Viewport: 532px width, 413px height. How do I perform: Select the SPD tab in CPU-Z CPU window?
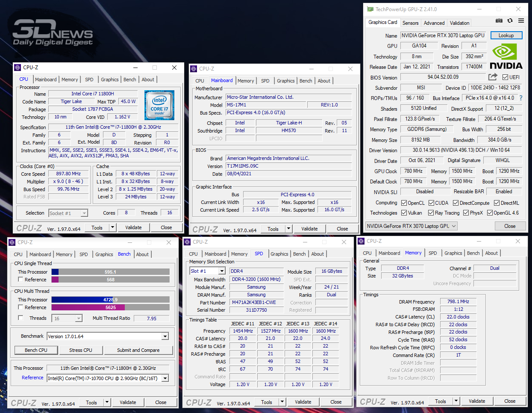(89, 80)
